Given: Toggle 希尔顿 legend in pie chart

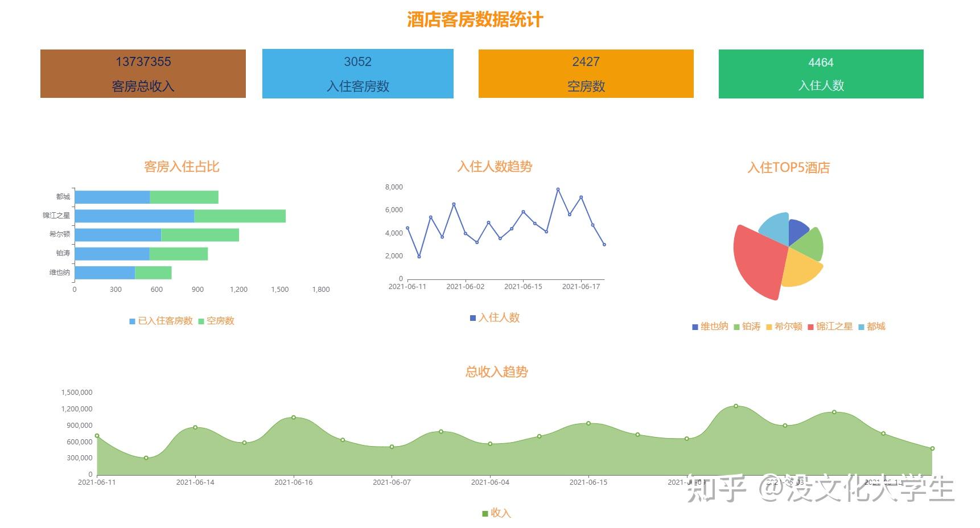Looking at the screenshot, I should tap(784, 327).
